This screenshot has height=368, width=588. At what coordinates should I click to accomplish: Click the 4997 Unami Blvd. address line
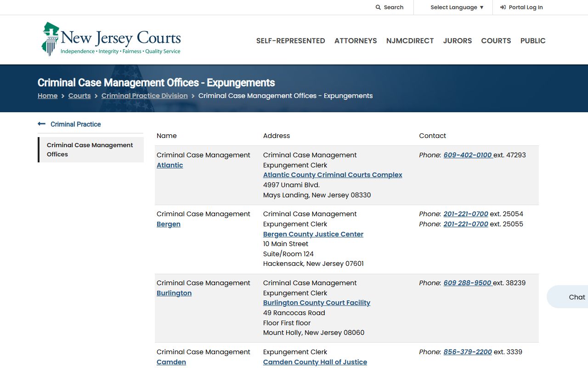(x=291, y=185)
